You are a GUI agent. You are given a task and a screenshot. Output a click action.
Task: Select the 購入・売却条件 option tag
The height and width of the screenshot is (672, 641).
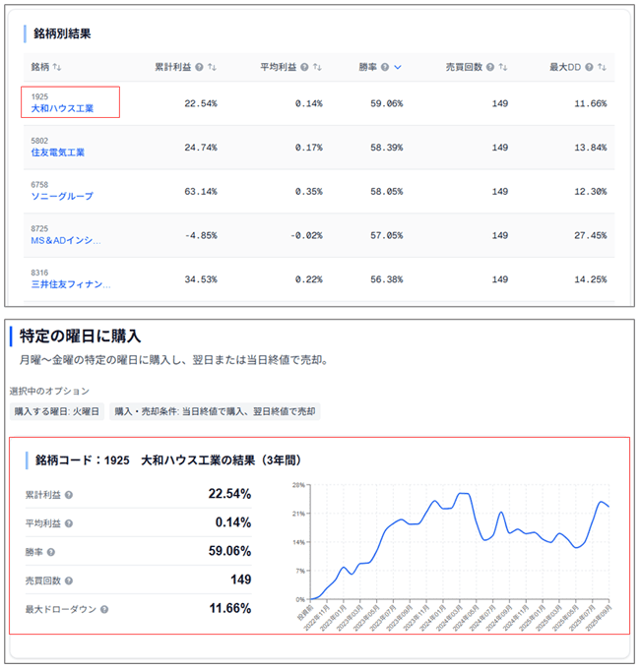(x=215, y=412)
